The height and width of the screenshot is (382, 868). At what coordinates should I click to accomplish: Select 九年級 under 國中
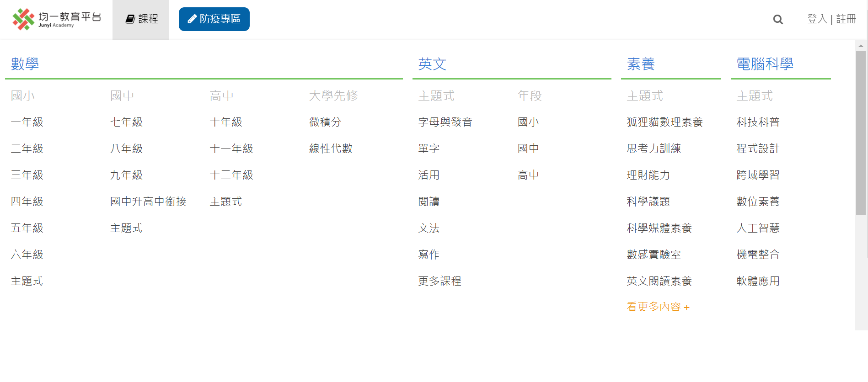[x=127, y=175]
